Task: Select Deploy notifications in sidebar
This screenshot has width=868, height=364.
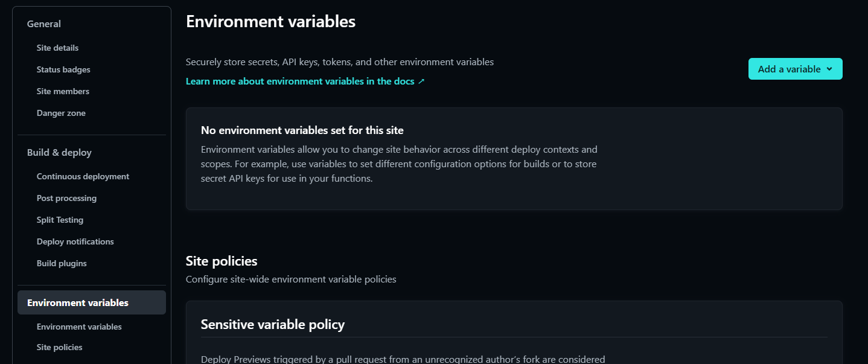Action: [75, 241]
